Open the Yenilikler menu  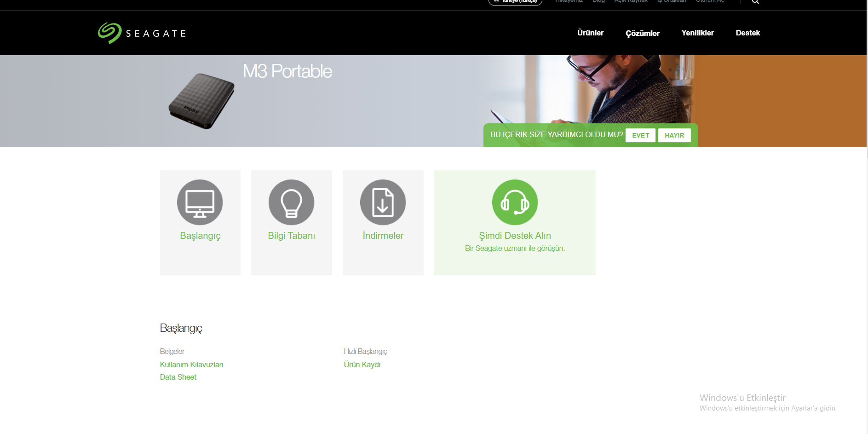(698, 33)
